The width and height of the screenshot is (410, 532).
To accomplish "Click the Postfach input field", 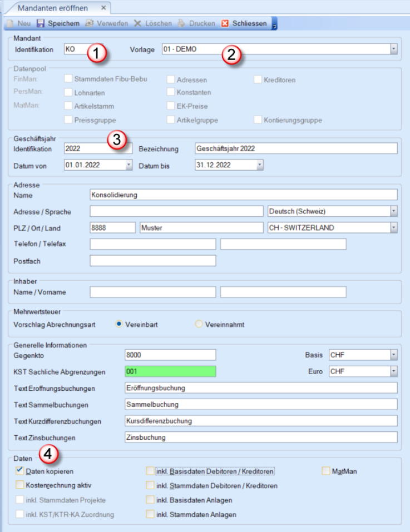I will [x=153, y=261].
